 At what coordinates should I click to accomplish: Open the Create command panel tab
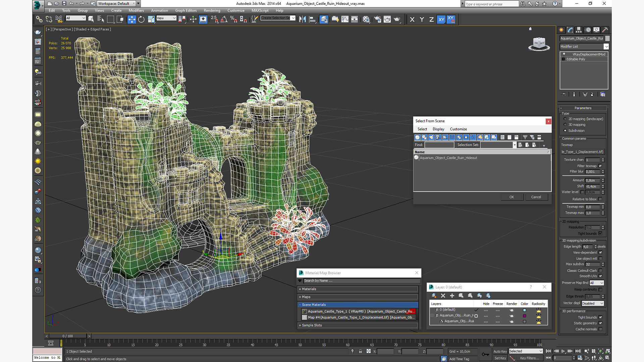[561, 30]
